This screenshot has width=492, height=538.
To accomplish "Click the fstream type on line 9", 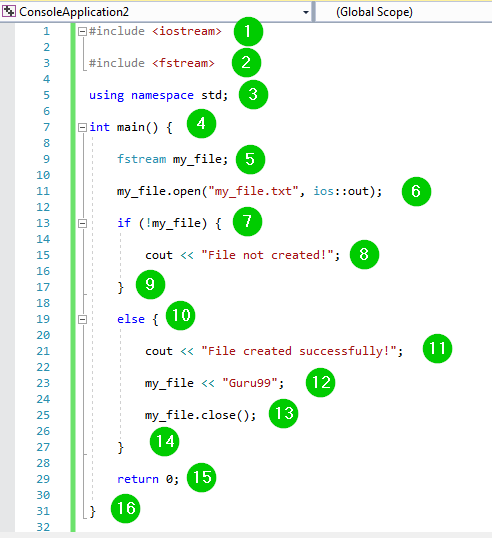I will (141, 159).
